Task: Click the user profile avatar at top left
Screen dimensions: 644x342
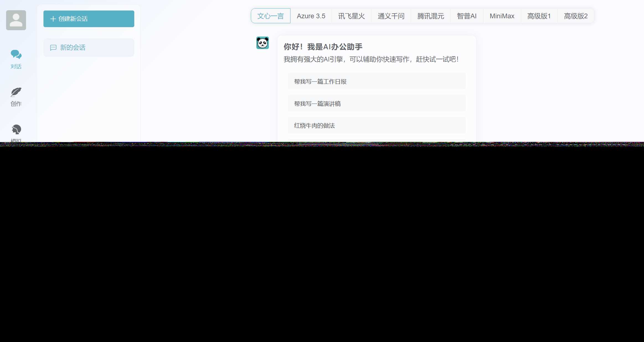Action: coord(16,20)
